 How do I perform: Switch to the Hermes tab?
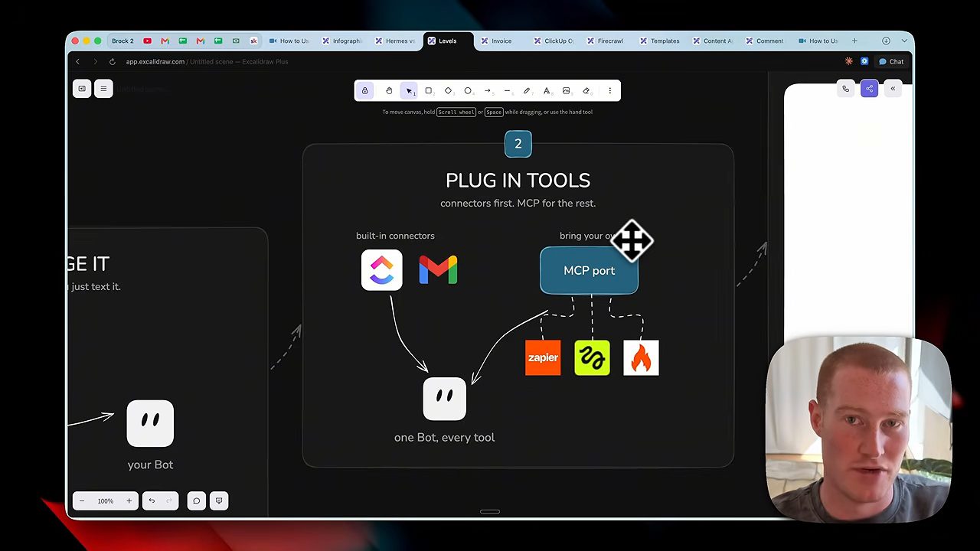[x=396, y=41]
